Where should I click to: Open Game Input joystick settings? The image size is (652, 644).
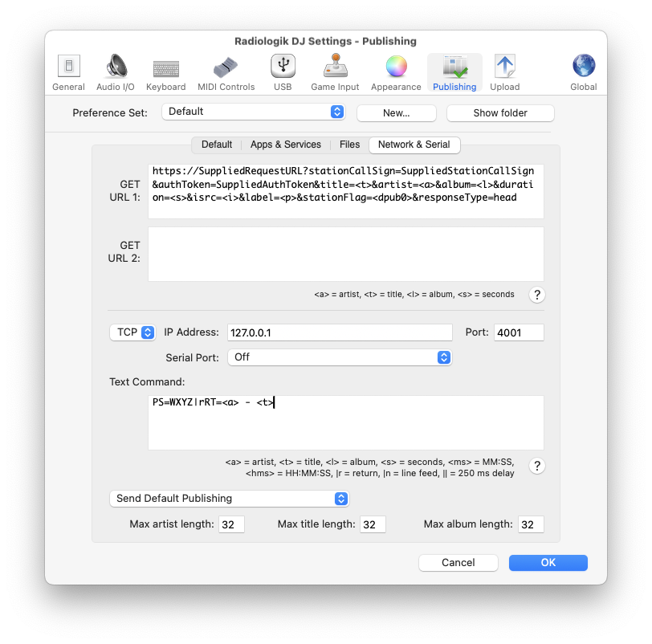coord(335,72)
